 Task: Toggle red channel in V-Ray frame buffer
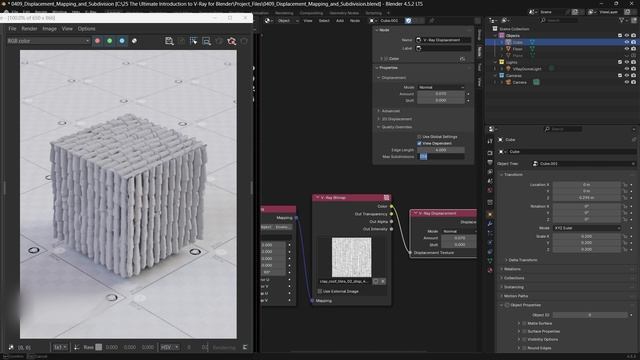point(98,41)
